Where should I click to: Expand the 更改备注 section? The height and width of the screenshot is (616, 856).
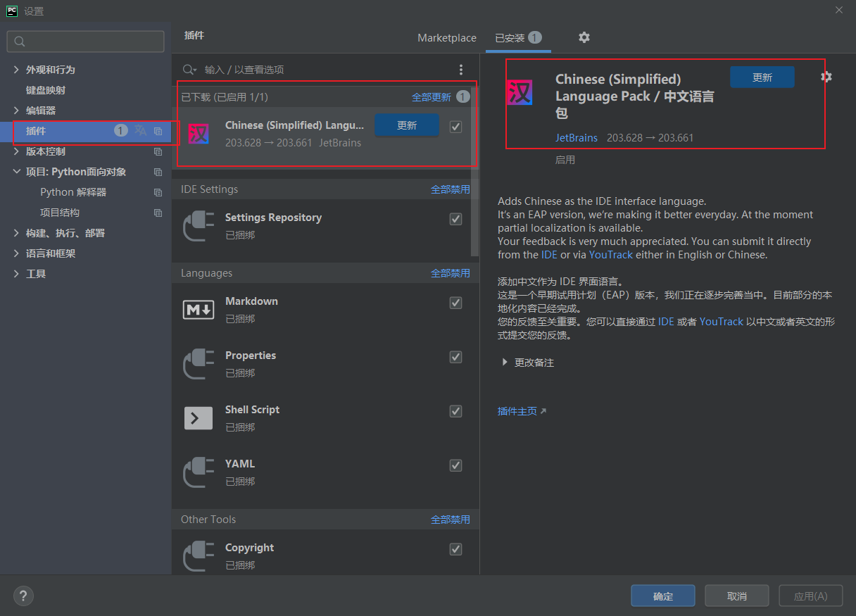pyautogui.click(x=505, y=363)
